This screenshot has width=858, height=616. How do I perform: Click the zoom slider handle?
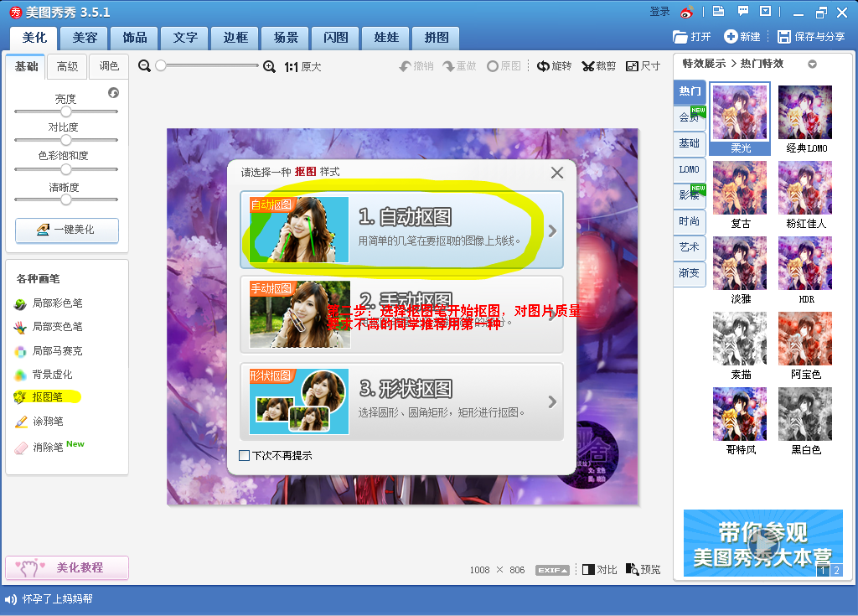(161, 65)
